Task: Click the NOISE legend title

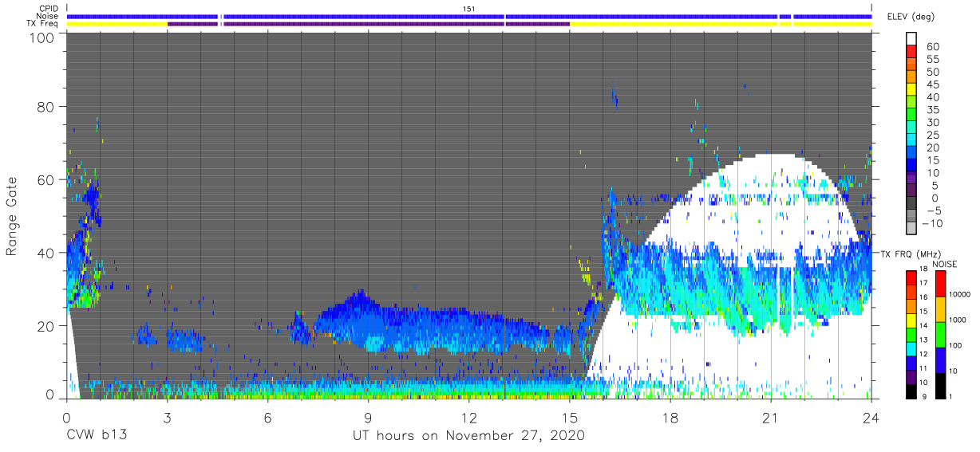Action: tap(944, 264)
